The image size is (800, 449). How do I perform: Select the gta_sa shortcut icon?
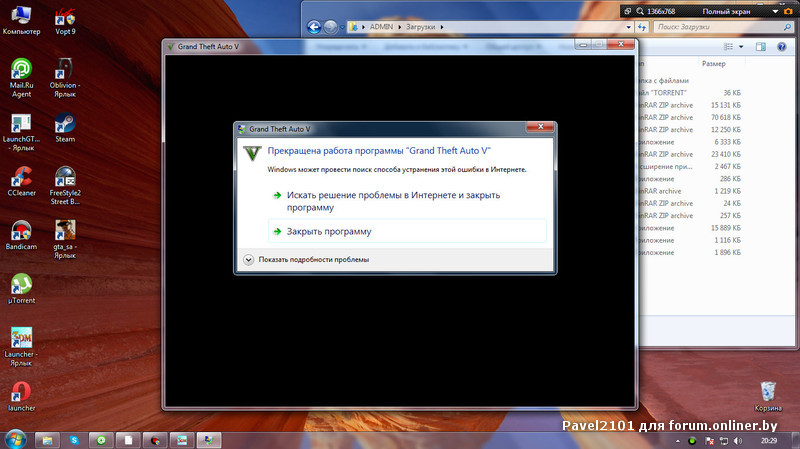65,239
